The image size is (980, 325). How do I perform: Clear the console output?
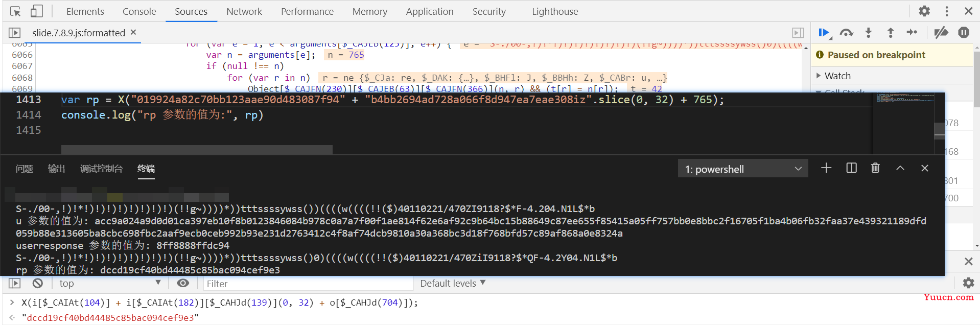[x=38, y=283]
